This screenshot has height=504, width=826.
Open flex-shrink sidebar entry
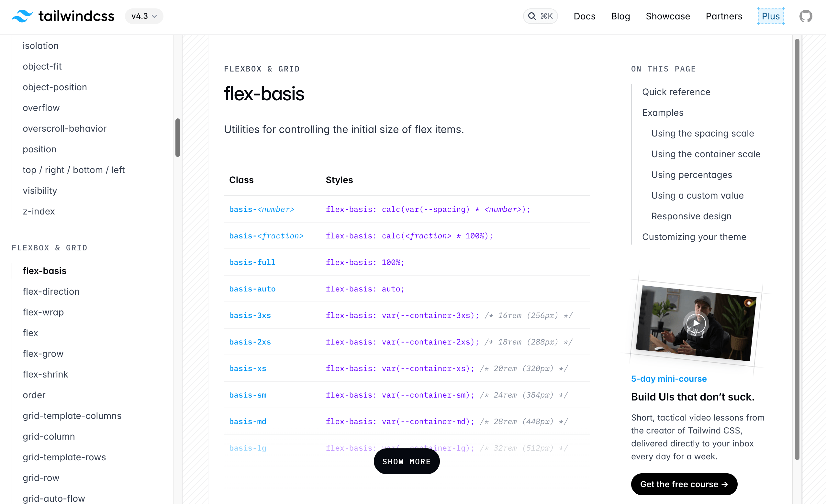(45, 374)
